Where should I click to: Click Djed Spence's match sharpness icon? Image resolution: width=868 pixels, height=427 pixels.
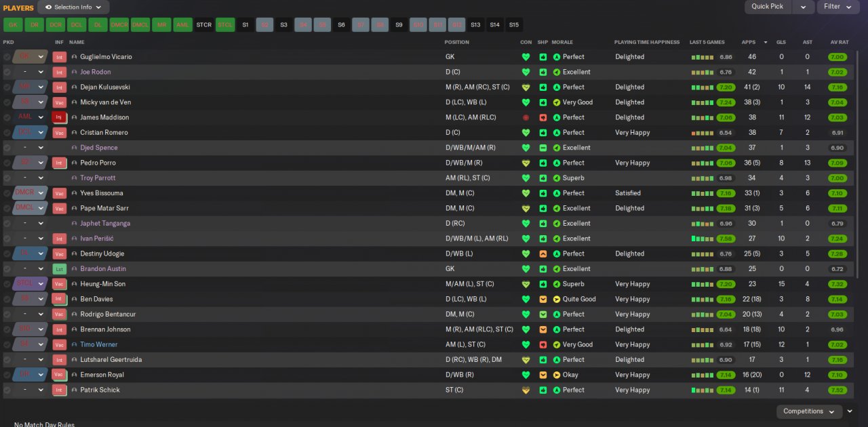click(543, 148)
